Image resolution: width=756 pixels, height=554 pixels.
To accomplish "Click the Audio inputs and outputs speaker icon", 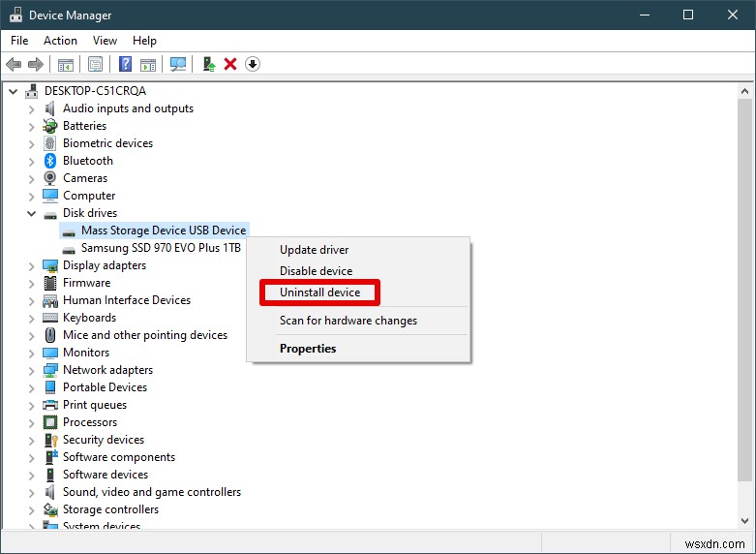I will click(49, 108).
